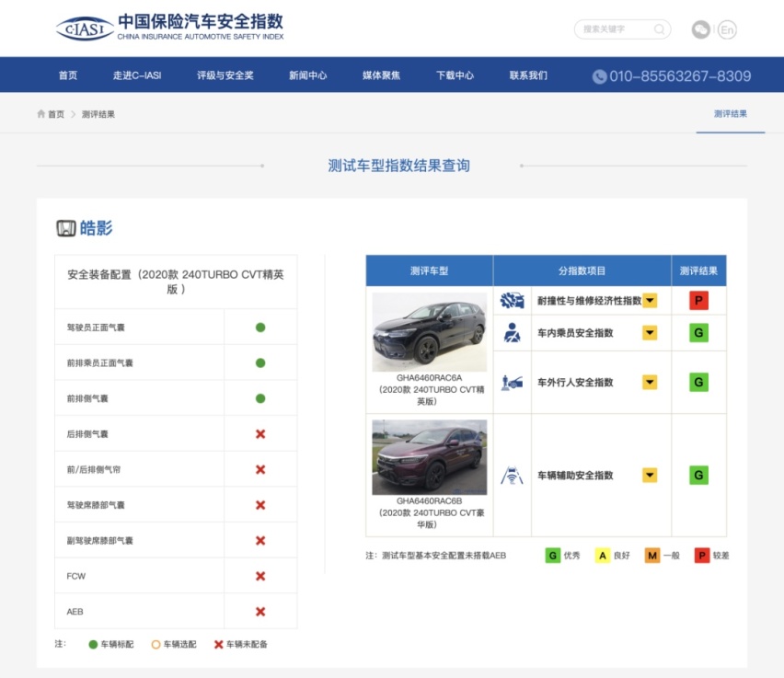
Task: Click the 皓影 model title
Action: (96, 228)
